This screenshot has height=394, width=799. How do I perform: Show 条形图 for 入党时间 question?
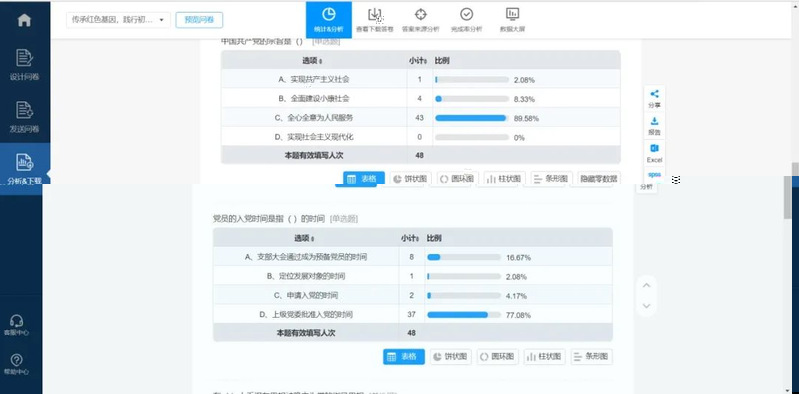click(592, 356)
